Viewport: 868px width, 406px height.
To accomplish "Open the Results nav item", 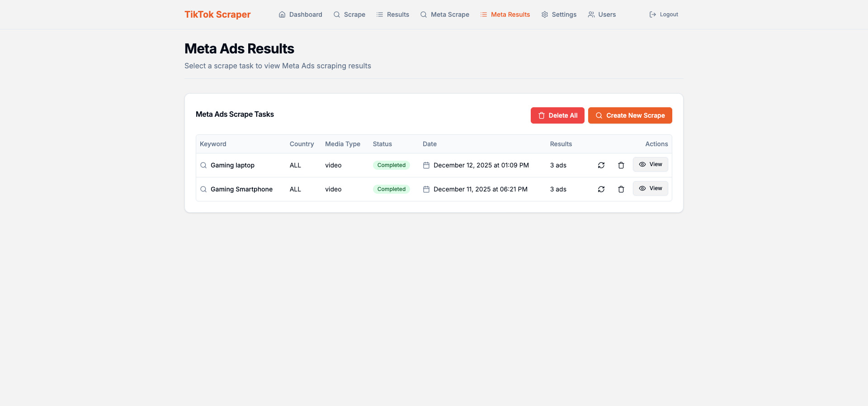I will [392, 14].
